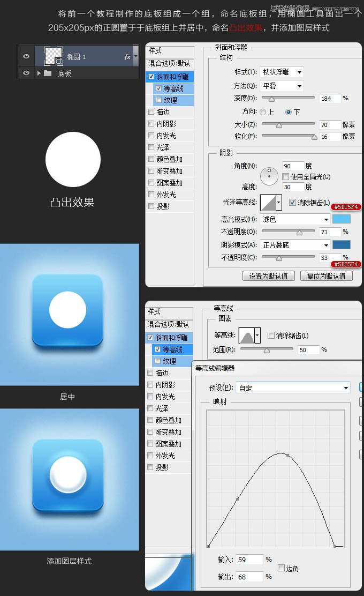This screenshot has height=596, width=364.
Task: Click the 高光模式 color swatch
Action: coord(341,219)
